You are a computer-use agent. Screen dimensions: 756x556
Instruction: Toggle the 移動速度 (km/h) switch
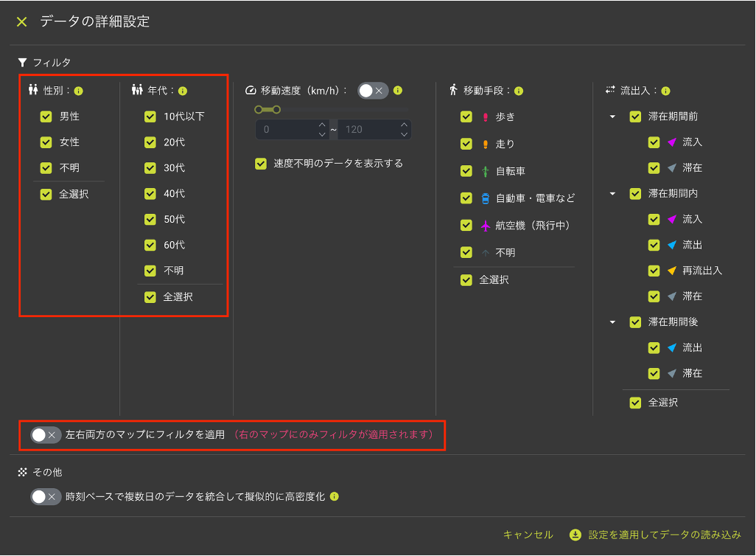(372, 91)
